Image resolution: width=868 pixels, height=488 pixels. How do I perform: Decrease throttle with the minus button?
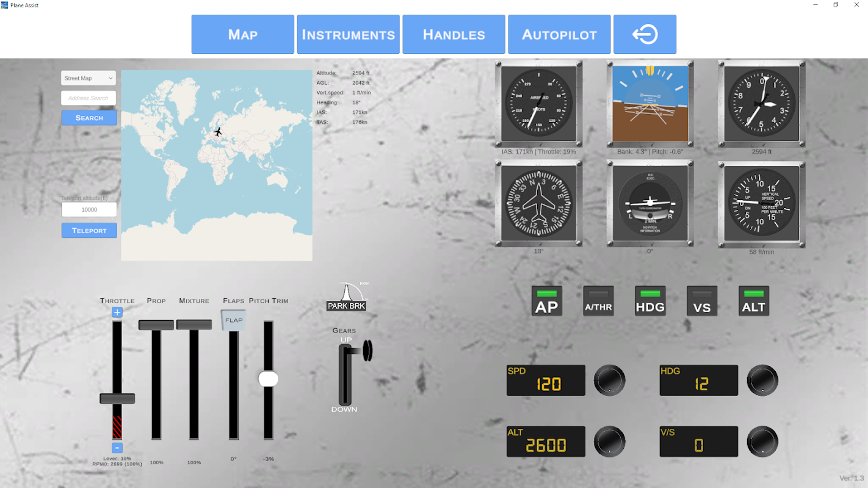click(x=117, y=448)
